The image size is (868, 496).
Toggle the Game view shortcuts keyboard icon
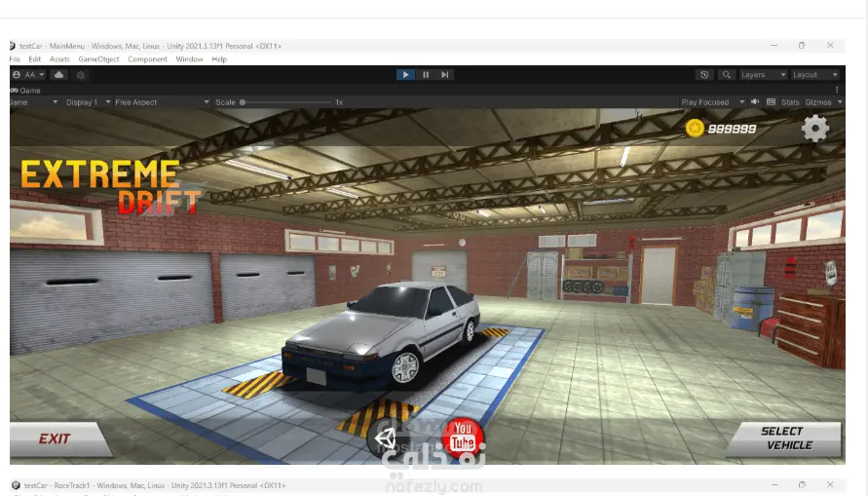tap(771, 102)
